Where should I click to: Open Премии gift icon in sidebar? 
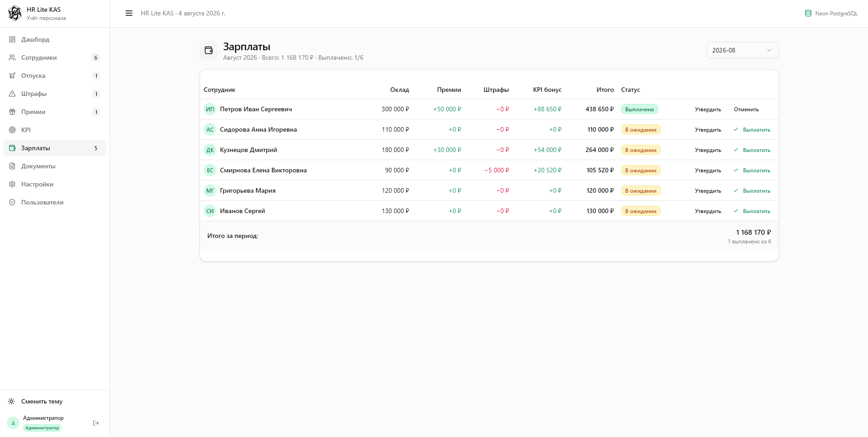coord(12,112)
